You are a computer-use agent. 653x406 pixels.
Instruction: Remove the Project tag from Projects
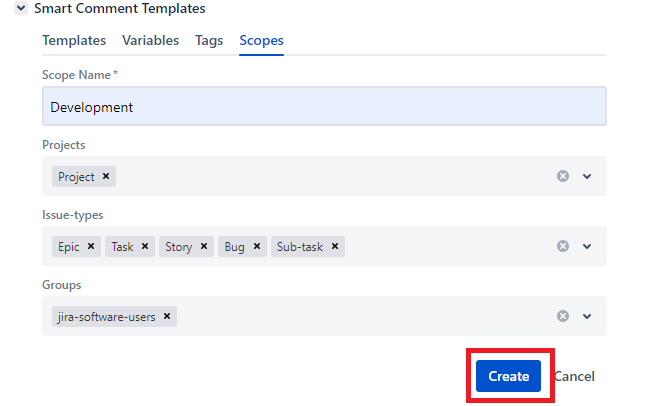107,177
